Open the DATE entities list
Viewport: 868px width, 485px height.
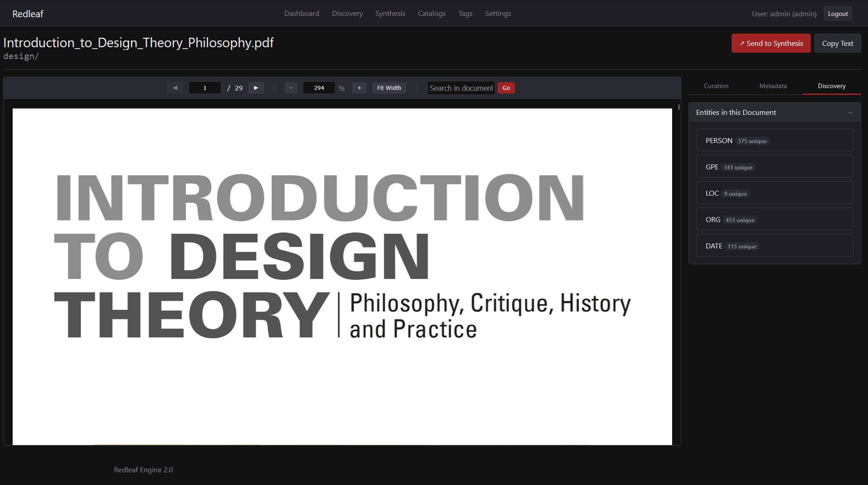774,246
